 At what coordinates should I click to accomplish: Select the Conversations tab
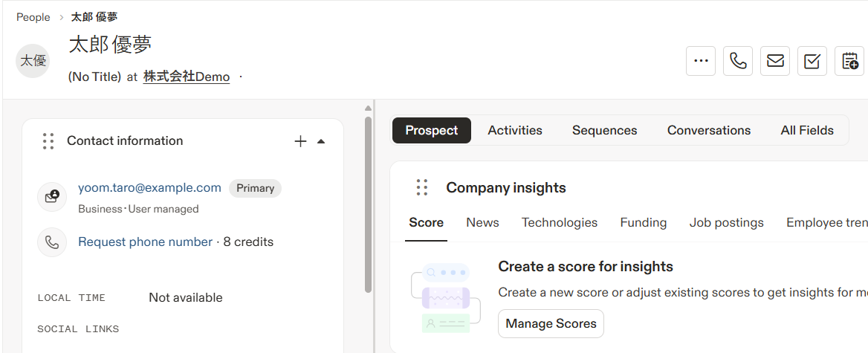pyautogui.click(x=709, y=130)
